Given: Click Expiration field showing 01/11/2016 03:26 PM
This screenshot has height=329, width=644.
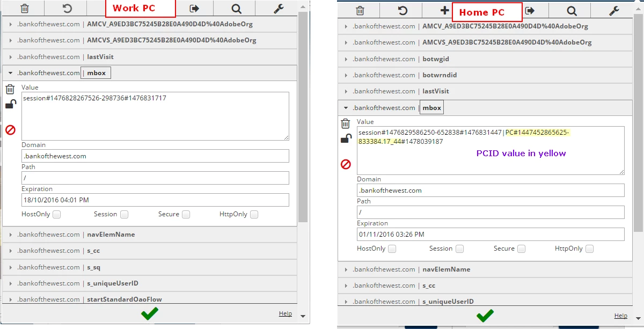Looking at the screenshot, I should pyautogui.click(x=491, y=235).
